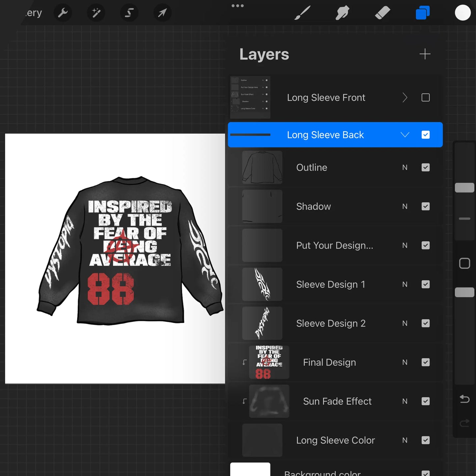The height and width of the screenshot is (476, 476).
Task: Open the Adjustments magic wand menu
Action: pyautogui.click(x=96, y=13)
